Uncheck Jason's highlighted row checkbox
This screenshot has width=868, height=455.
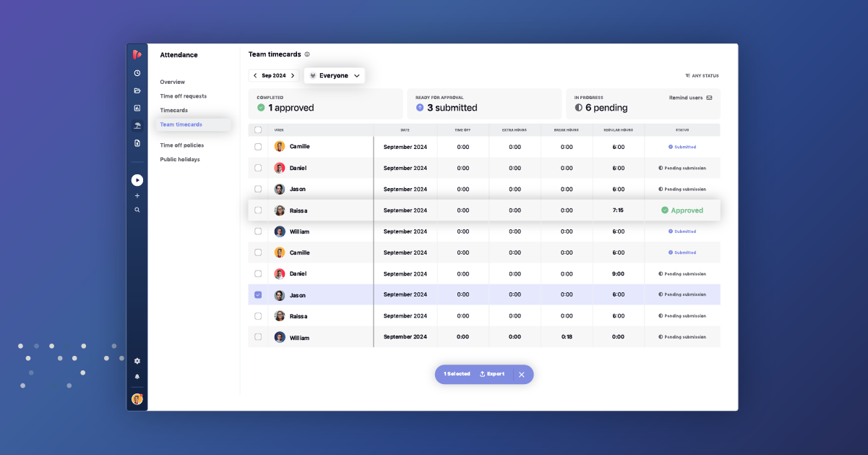coord(258,294)
